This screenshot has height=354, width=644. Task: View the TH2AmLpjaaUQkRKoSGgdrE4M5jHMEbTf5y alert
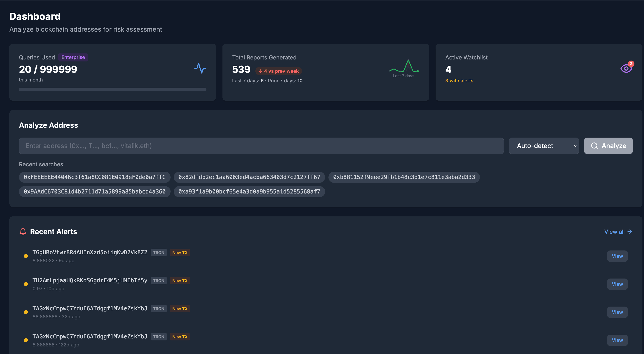[617, 284]
